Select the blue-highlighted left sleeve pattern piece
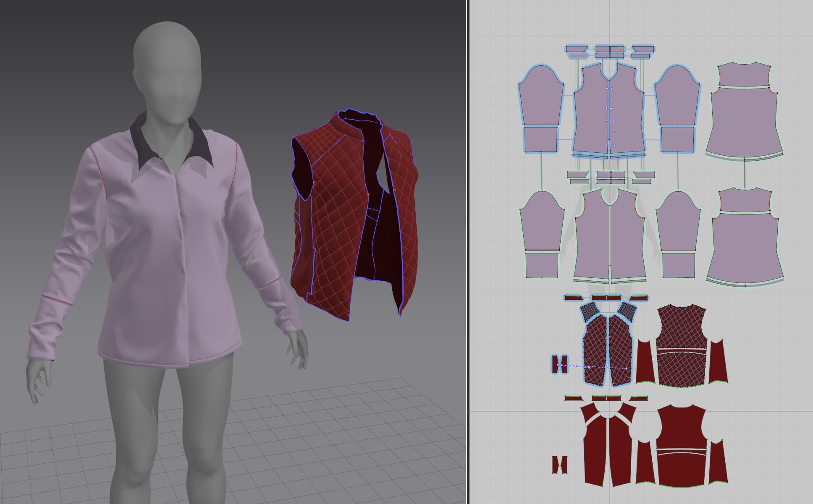813x504 pixels. pyautogui.click(x=541, y=97)
